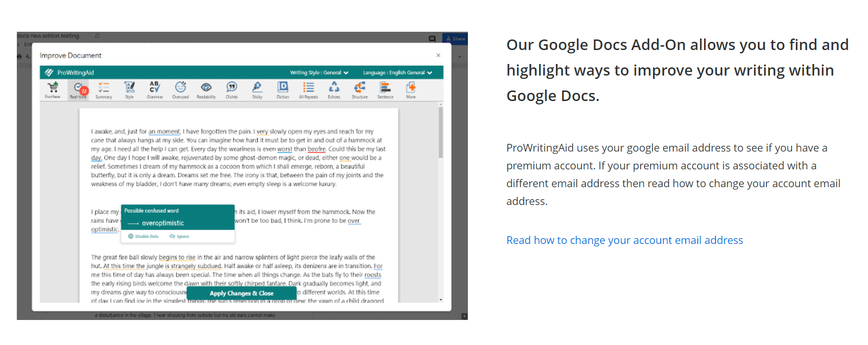Expand the Writing Style dropdown
The width and height of the screenshot is (868, 345).
[x=319, y=73]
